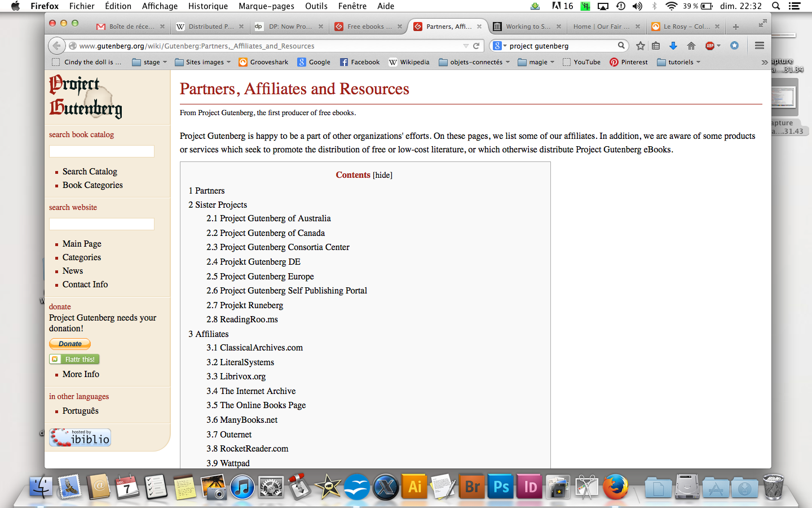Switch to the Free ebooks tab
Image resolution: width=812 pixels, height=508 pixels.
pyautogui.click(x=369, y=27)
